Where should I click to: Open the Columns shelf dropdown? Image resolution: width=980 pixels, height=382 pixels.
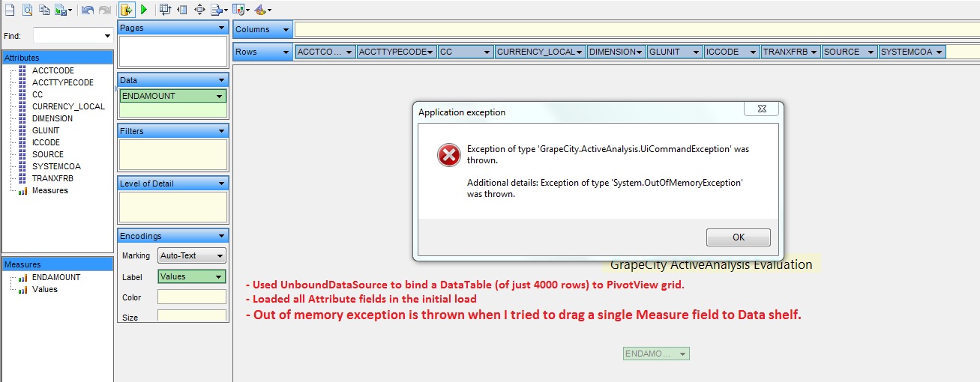[285, 30]
